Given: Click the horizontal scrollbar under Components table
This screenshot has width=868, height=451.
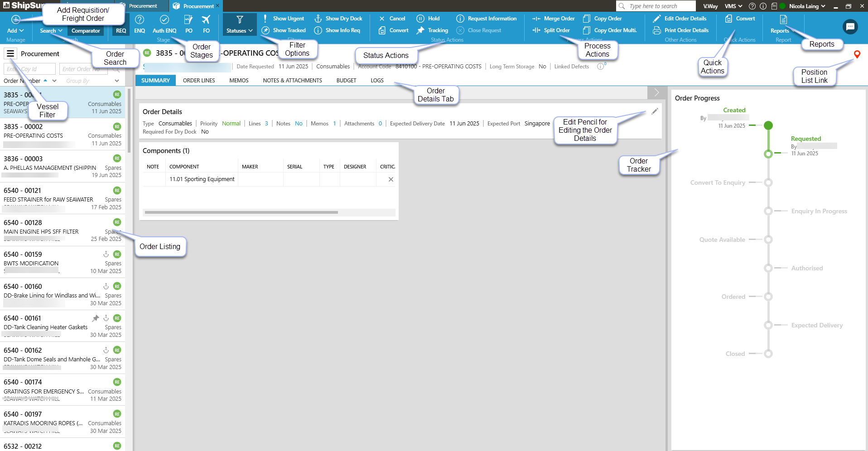Looking at the screenshot, I should click(x=241, y=212).
